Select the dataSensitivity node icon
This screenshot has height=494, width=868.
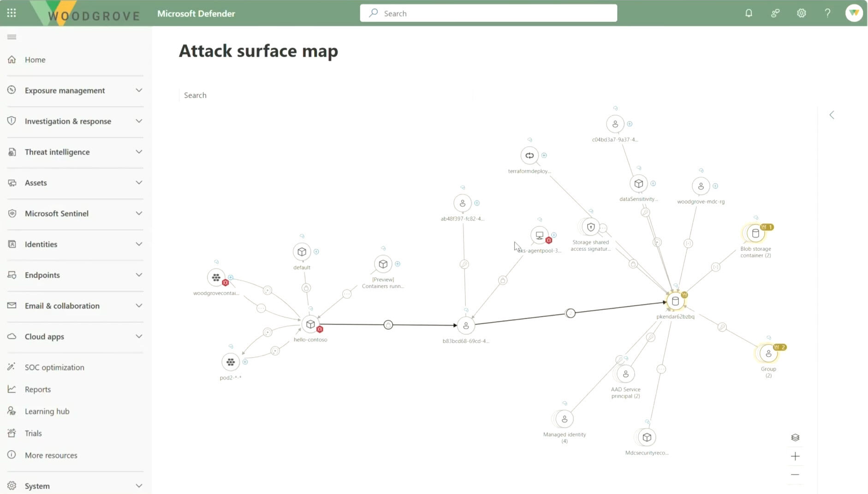click(x=639, y=184)
